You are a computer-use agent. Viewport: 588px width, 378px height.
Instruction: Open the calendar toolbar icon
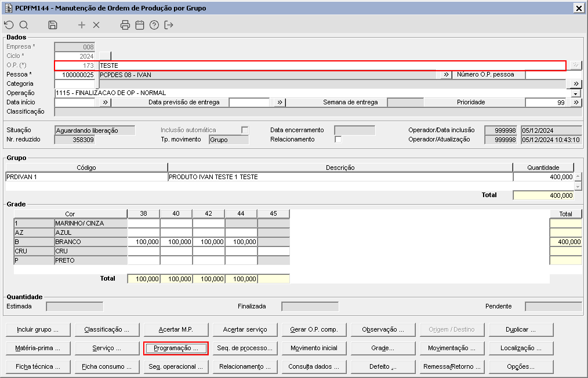[139, 25]
